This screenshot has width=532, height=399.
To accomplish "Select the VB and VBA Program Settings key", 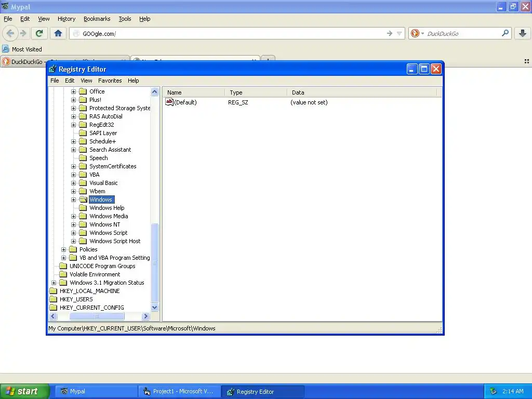I will tap(115, 258).
